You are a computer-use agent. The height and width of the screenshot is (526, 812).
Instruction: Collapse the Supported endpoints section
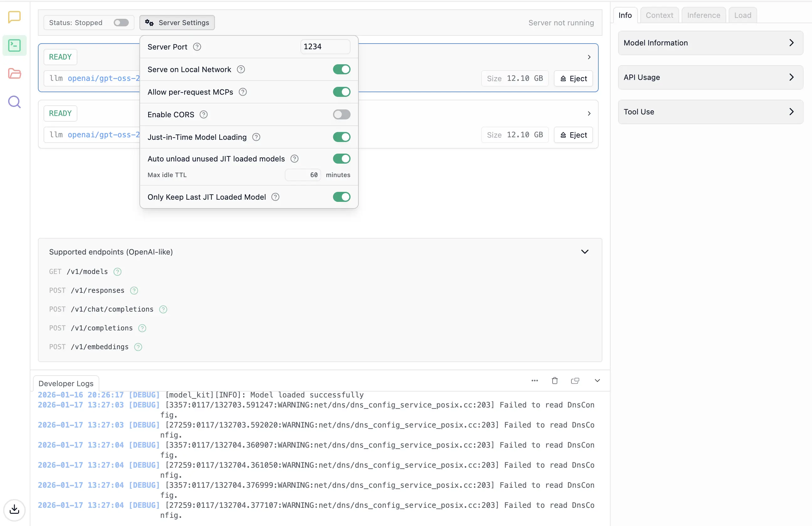click(x=585, y=252)
